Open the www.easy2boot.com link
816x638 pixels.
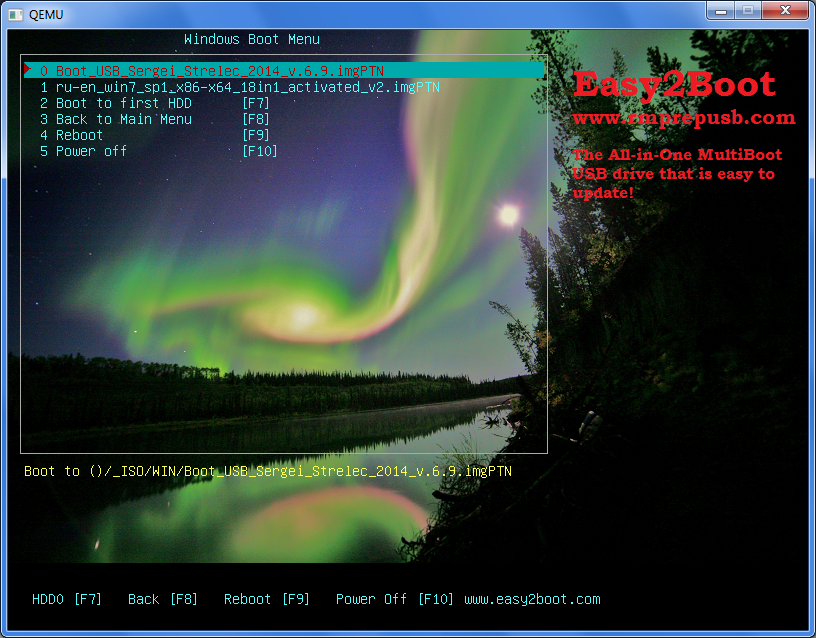click(532, 599)
